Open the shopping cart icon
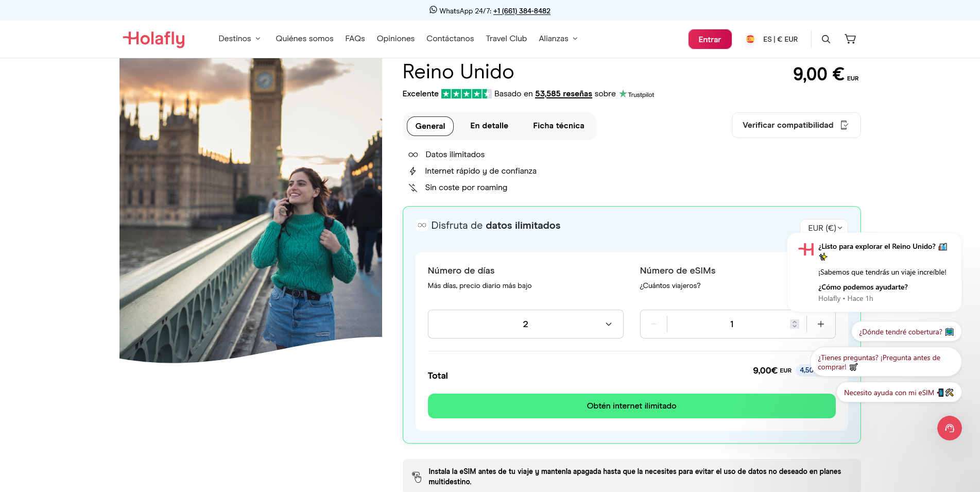Screen dimensions: 980x492 (850, 39)
